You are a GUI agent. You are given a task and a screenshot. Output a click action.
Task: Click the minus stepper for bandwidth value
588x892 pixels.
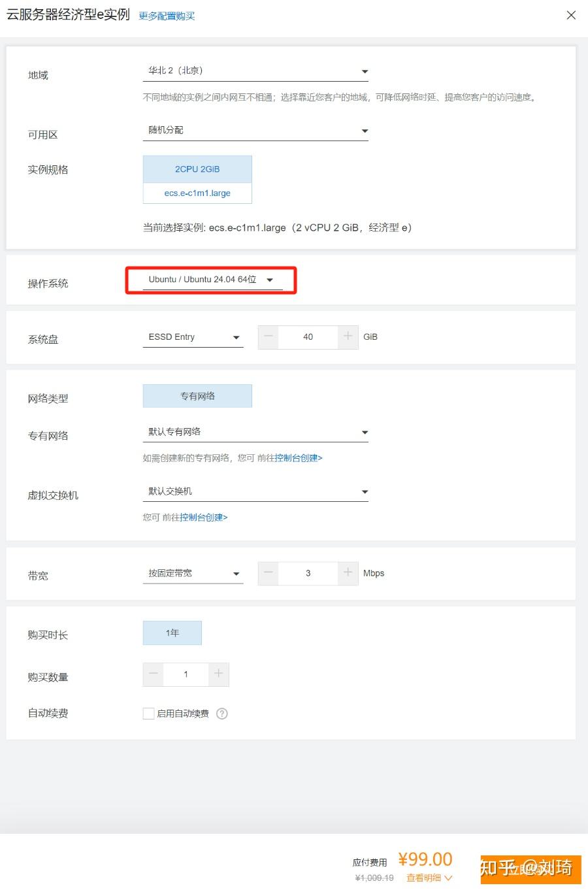tap(268, 573)
